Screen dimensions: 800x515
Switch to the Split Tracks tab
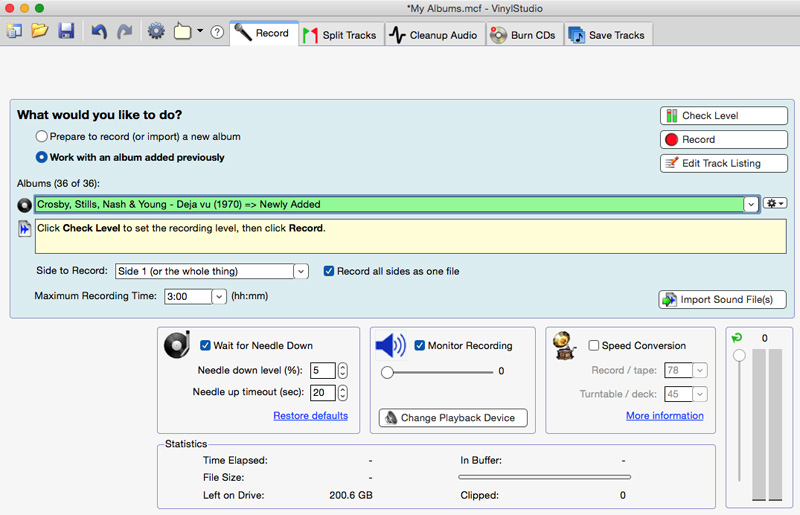341,35
